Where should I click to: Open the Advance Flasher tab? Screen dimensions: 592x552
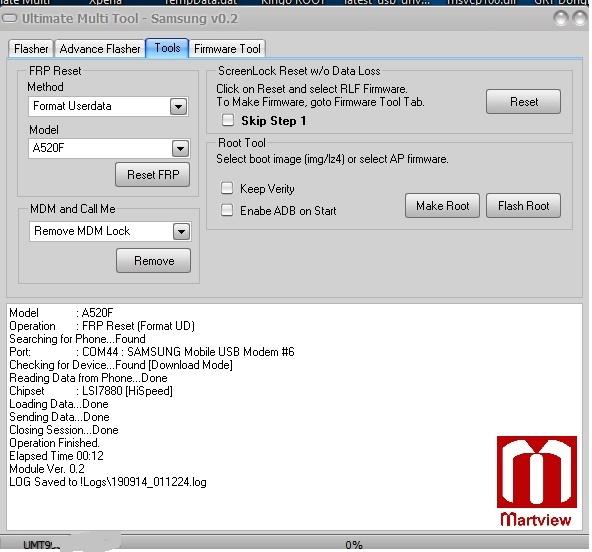(x=100, y=49)
